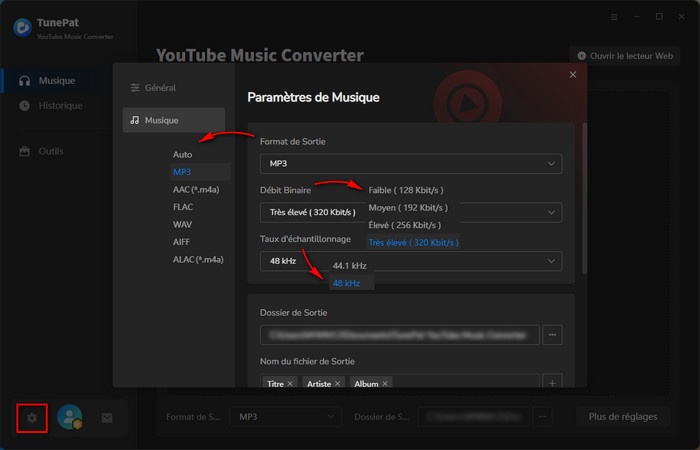Select the Musique settings tab

click(x=174, y=120)
